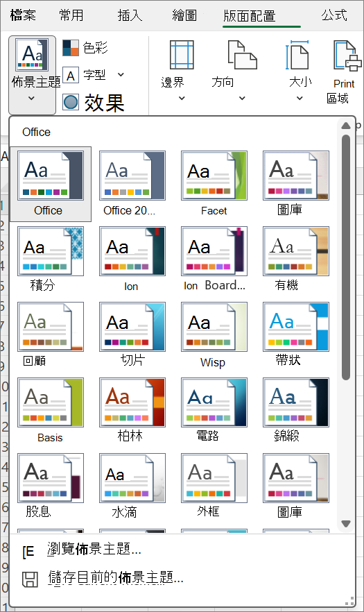Select the 積分 theme

51,260
